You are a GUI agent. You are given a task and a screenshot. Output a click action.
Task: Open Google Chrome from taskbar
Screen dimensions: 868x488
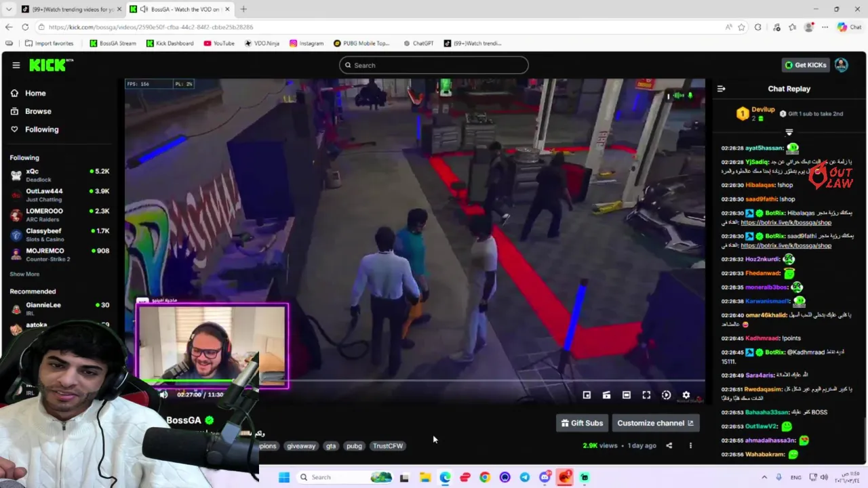tap(485, 477)
